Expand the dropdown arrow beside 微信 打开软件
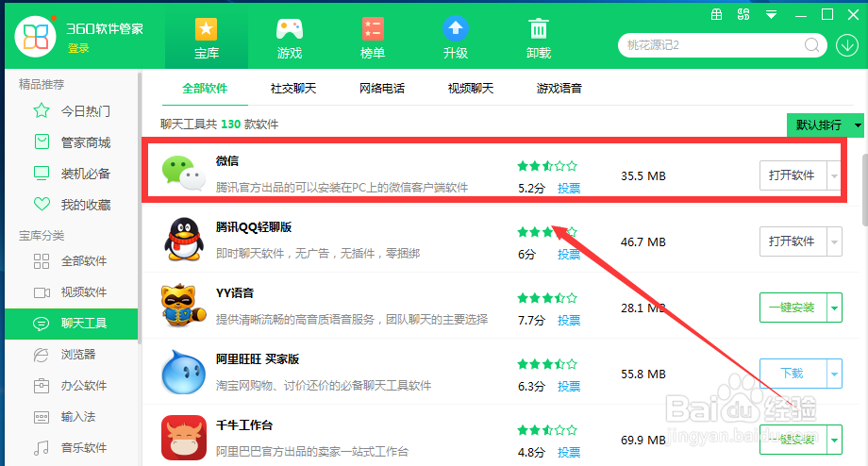Viewport: 868px width, 466px height. click(x=834, y=176)
